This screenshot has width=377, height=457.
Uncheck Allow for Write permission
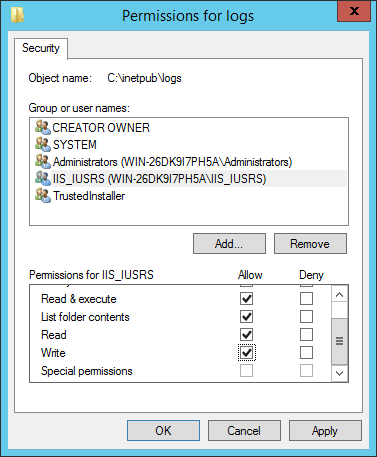point(246,353)
